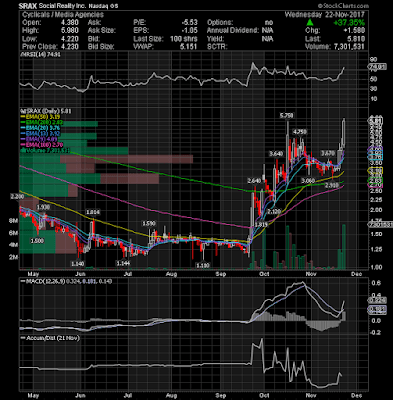Click the Social Reality Inc. company name
Viewport: 393px width, 400px height.
point(62,6)
